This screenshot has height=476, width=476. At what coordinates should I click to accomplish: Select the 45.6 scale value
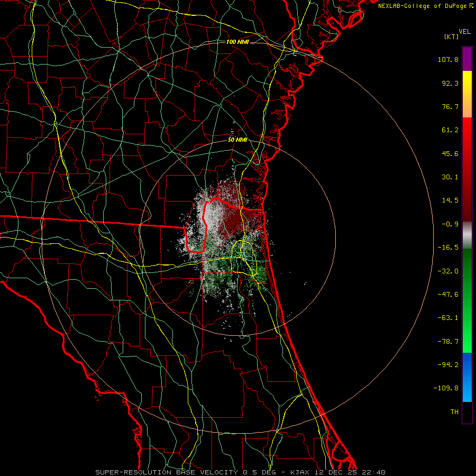click(450, 153)
